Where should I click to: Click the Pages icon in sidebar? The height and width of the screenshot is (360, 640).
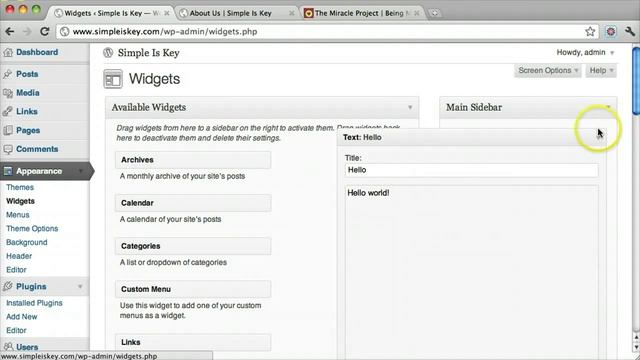[x=8, y=130]
